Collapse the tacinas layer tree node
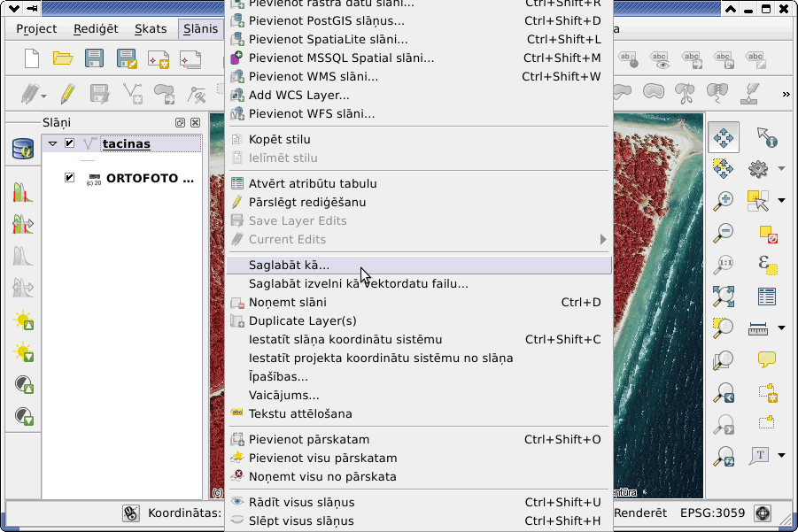This screenshot has height=532, width=798. pyautogui.click(x=52, y=144)
